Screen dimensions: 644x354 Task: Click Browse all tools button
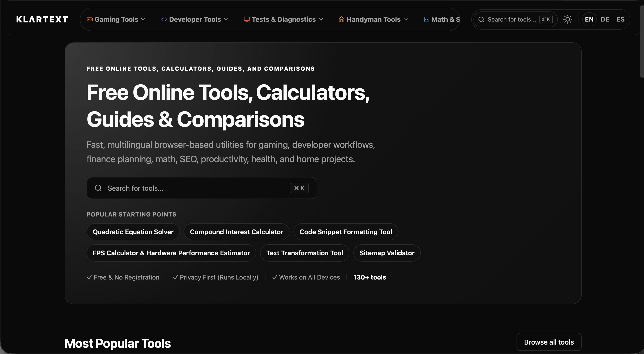click(549, 342)
